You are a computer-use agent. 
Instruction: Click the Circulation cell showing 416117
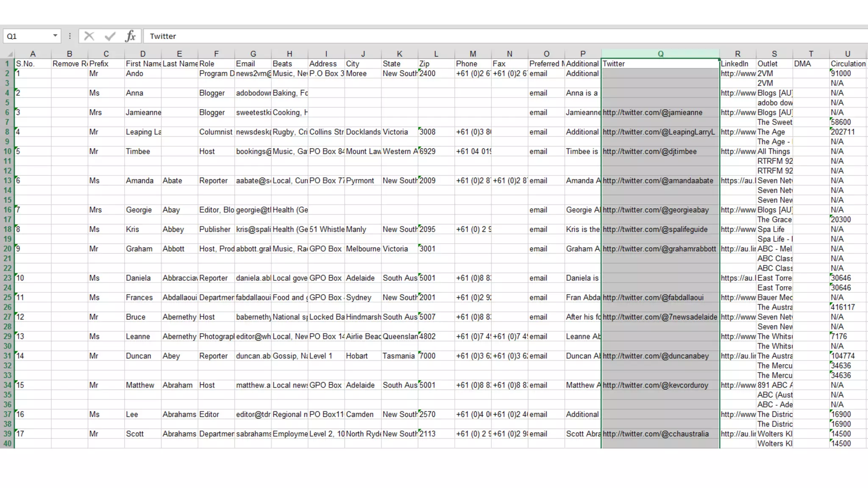[843, 307]
